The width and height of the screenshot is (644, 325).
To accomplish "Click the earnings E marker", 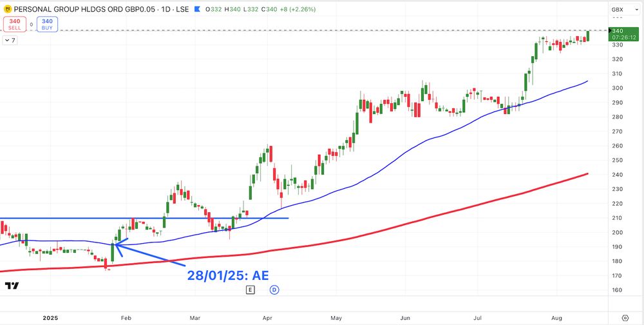I will coord(250,290).
